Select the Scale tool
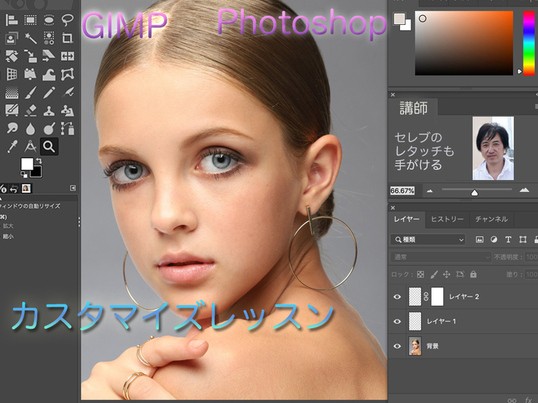 tap(30, 56)
